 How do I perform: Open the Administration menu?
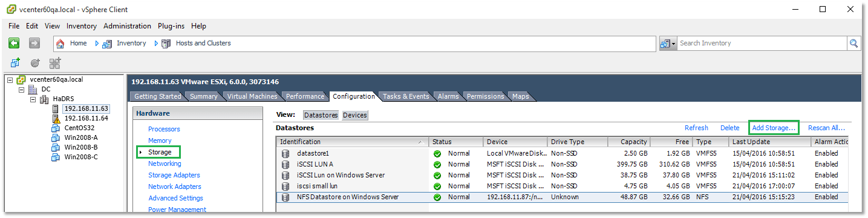coord(127,26)
